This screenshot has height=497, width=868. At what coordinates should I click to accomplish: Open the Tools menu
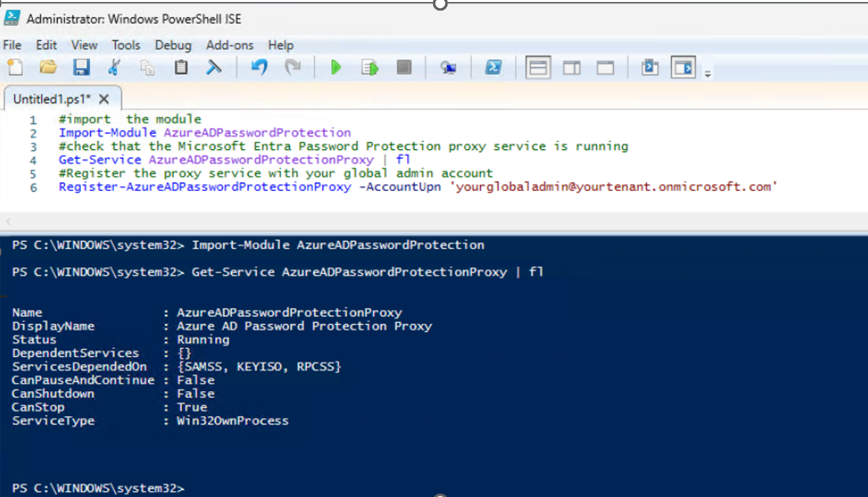tap(126, 45)
